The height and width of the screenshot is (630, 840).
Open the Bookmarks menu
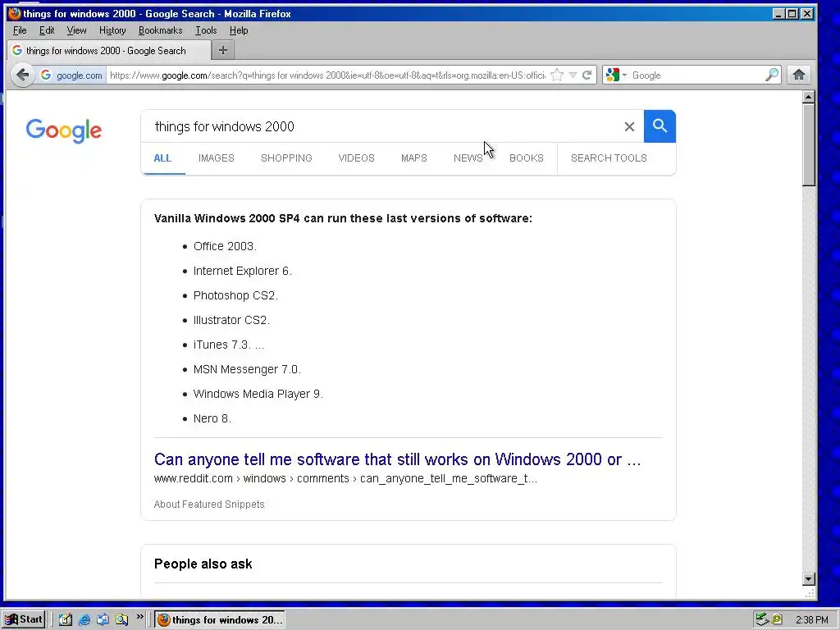coord(160,30)
